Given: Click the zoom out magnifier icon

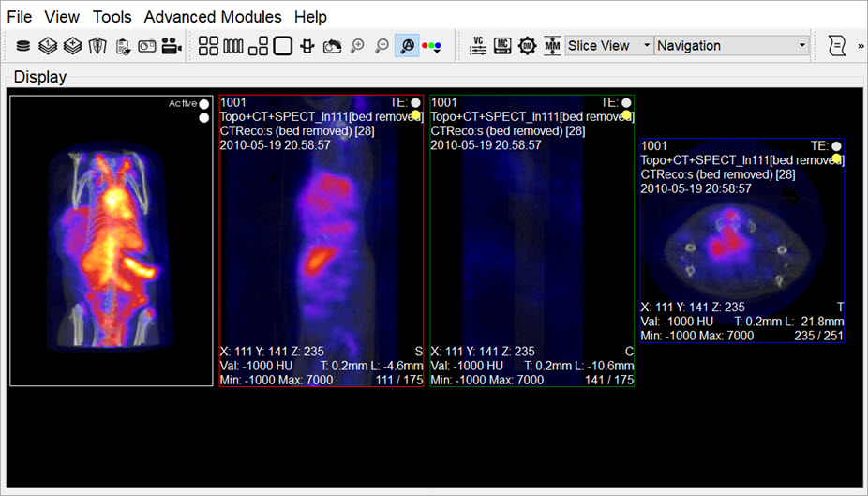Looking at the screenshot, I should pos(382,46).
